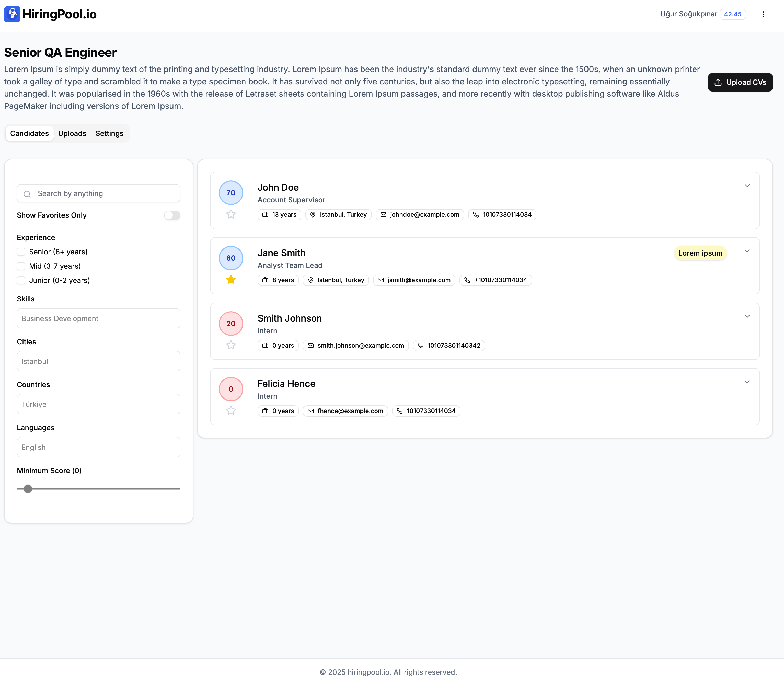Check the Senior (8+ years) checkbox
784x684 pixels.
21,252
